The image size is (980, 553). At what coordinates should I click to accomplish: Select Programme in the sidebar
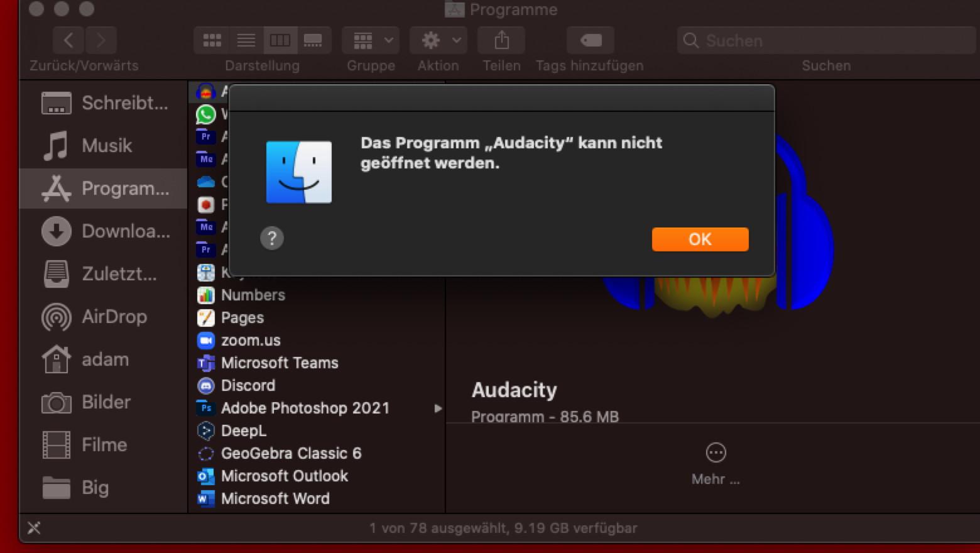point(104,188)
